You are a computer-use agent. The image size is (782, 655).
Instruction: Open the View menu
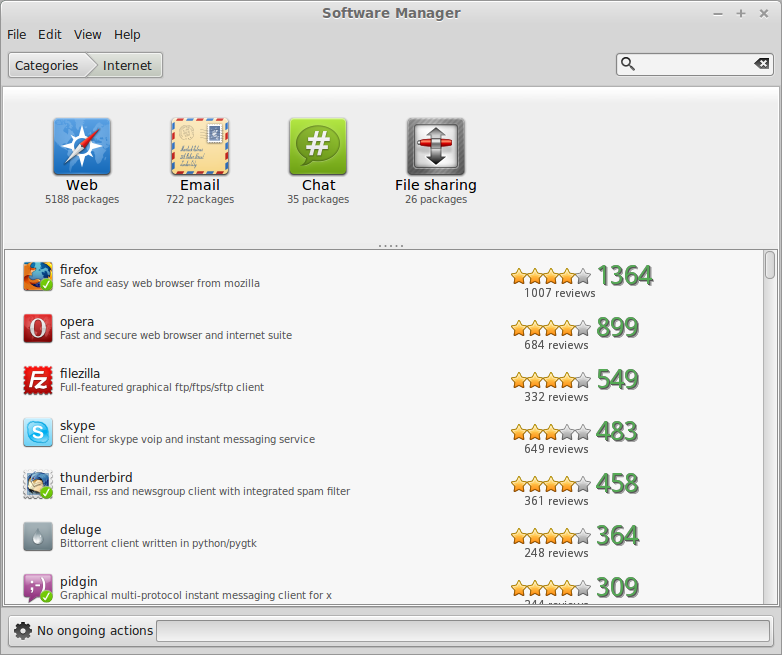88,34
